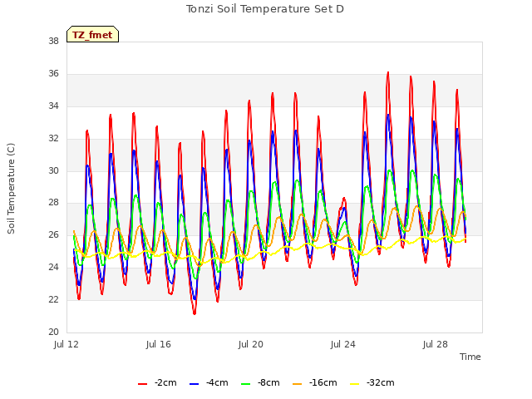Viewport: 532px width, 399px height.
Task: Select the -2cm legend label
Action: [165, 382]
